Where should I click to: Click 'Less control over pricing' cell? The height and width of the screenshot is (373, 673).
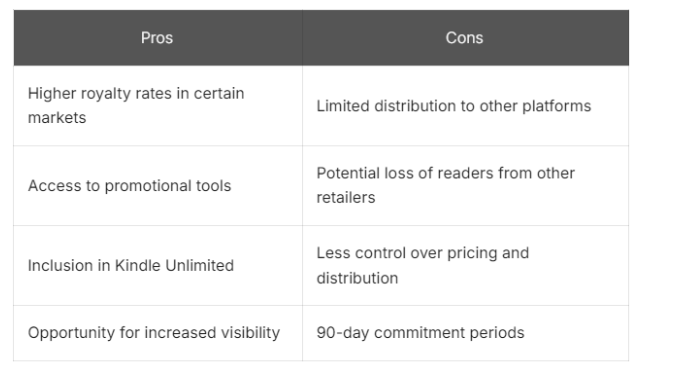pyautogui.click(x=465, y=265)
